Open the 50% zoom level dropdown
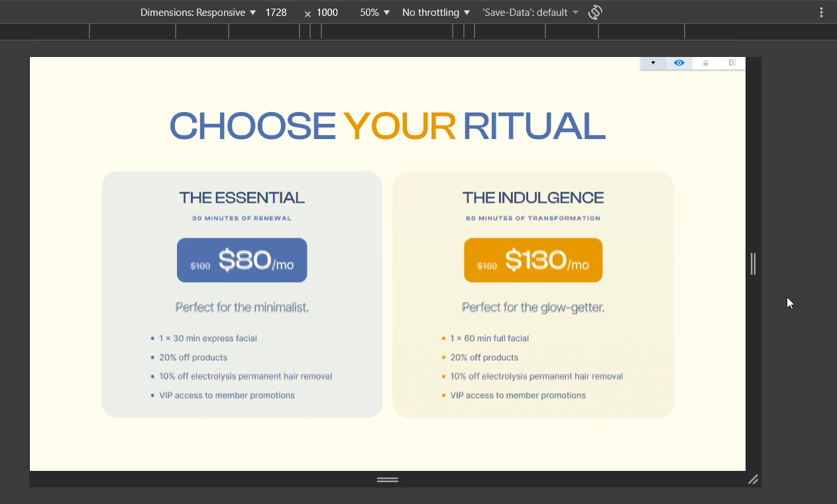Screen dimensions: 837x504 [375, 13]
